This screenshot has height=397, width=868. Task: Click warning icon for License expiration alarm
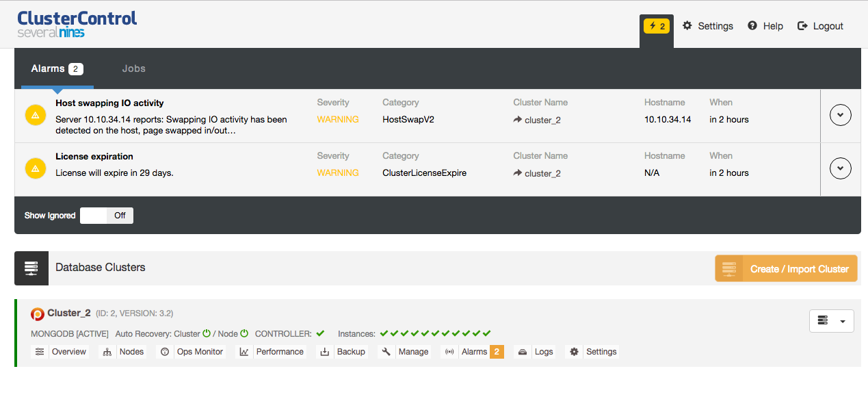point(36,168)
